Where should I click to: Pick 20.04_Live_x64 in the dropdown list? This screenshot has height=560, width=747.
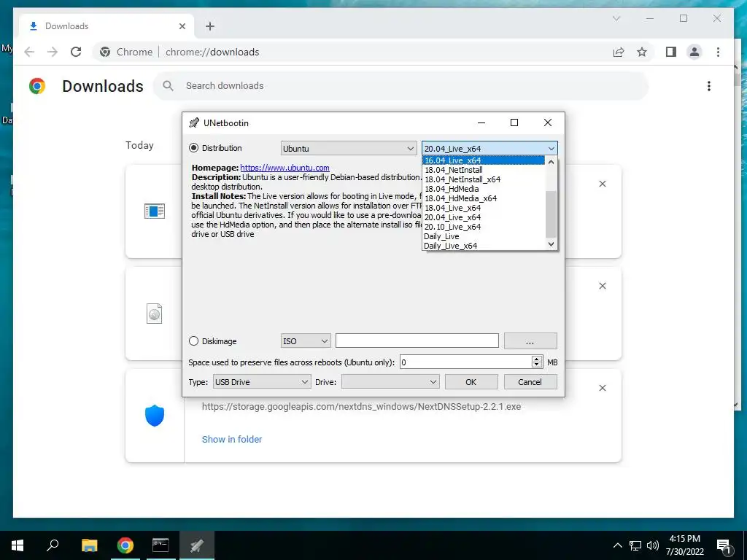[484, 217]
